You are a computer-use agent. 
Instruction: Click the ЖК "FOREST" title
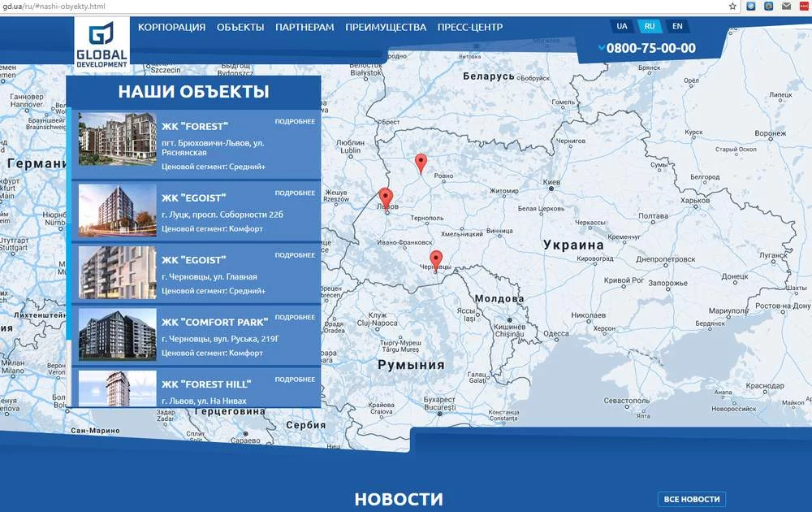point(195,127)
